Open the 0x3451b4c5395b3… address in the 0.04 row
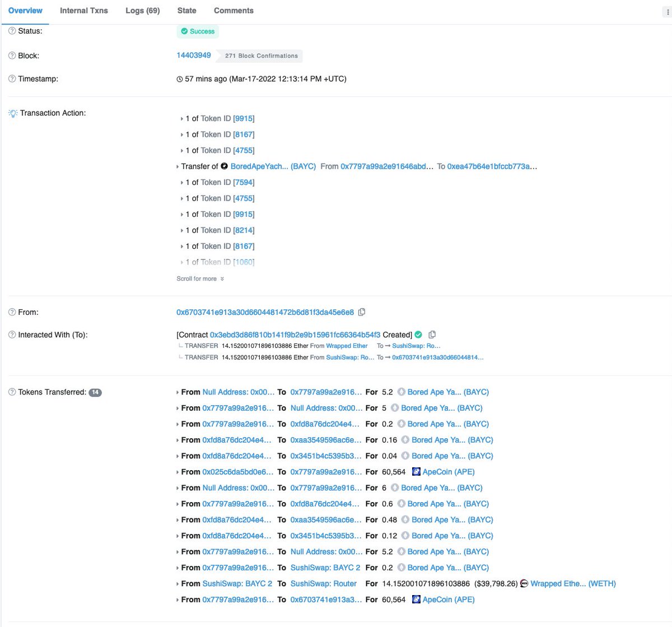 [326, 456]
